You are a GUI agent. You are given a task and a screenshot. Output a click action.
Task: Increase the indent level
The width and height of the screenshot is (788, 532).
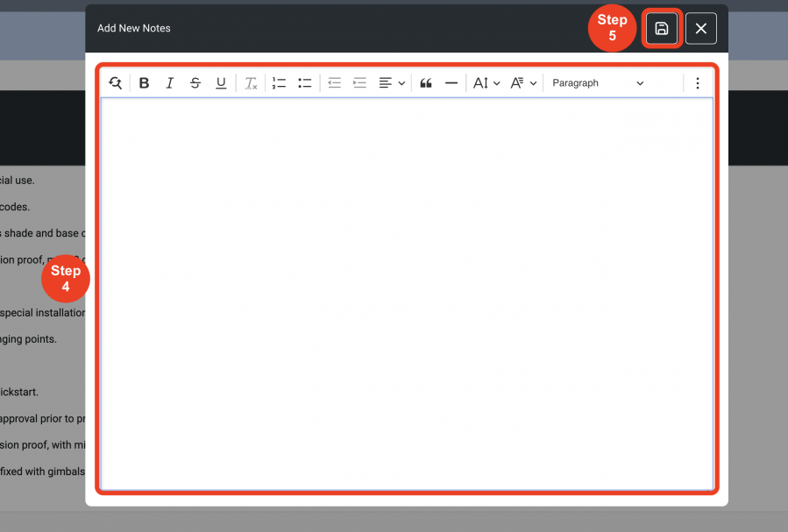[x=360, y=83]
